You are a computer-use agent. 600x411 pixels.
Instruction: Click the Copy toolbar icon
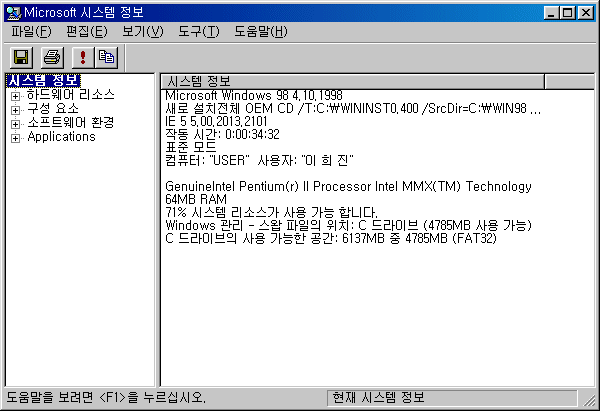[106, 58]
